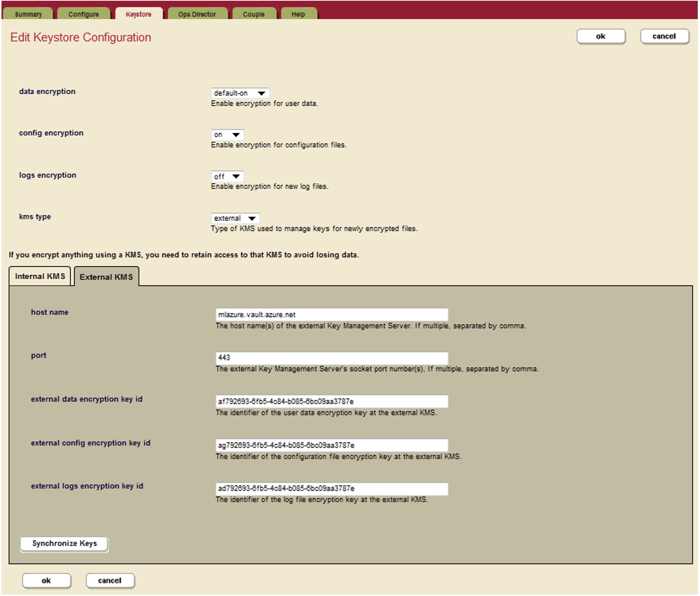Click the bottom cancel button

tap(111, 580)
